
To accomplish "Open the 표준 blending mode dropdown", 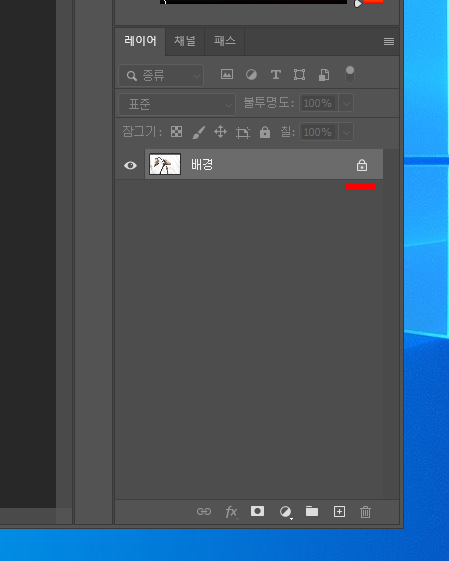I will coord(177,104).
